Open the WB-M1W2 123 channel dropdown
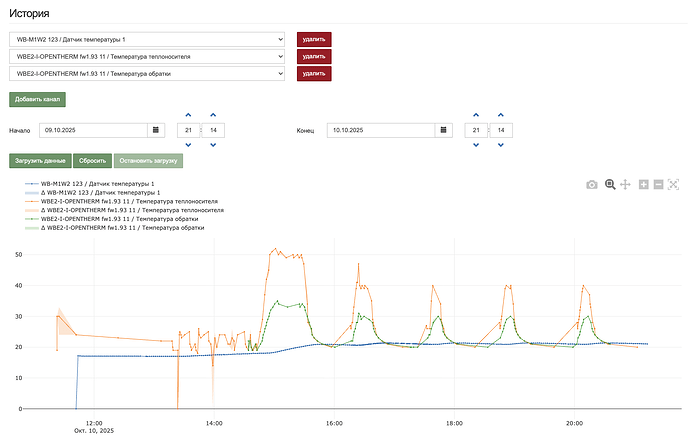 (147, 39)
